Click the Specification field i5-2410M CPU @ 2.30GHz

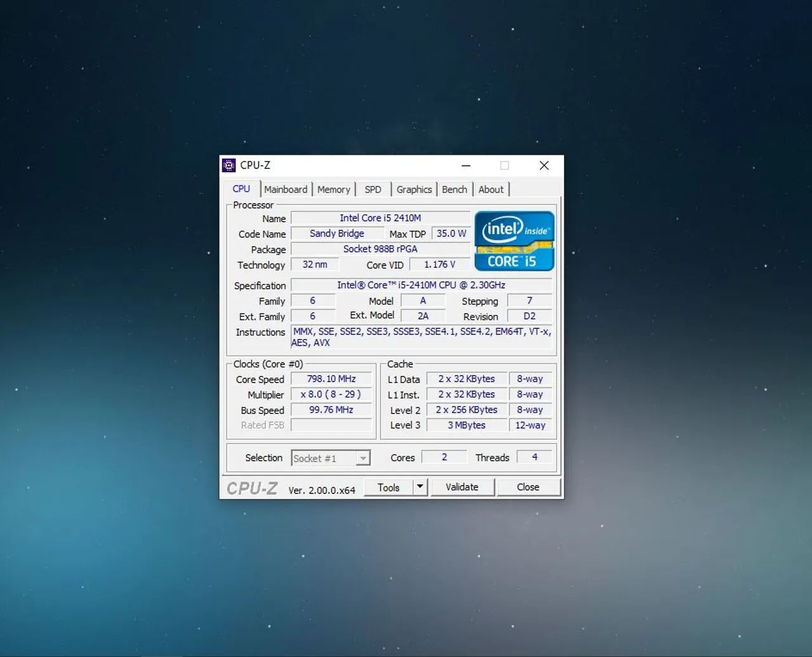(421, 285)
